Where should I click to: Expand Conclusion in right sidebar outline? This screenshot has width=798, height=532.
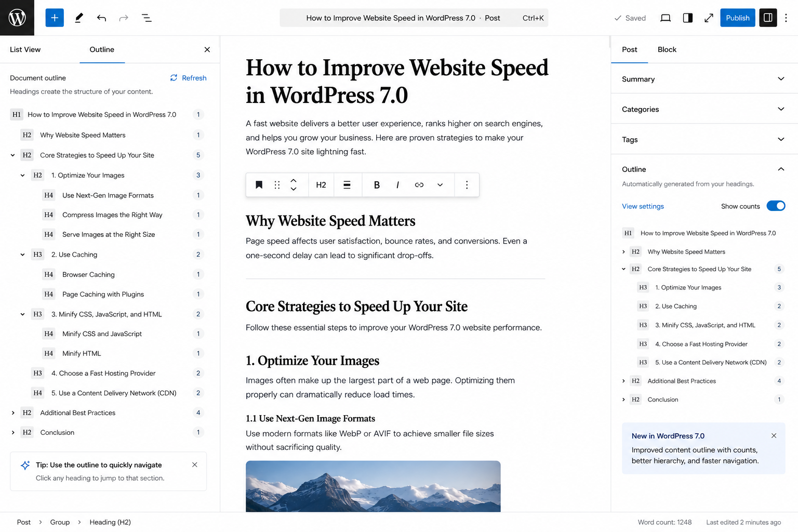624,400
